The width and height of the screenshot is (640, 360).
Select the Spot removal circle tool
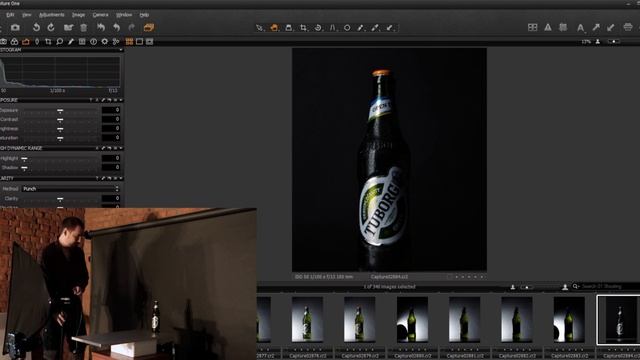click(347, 28)
